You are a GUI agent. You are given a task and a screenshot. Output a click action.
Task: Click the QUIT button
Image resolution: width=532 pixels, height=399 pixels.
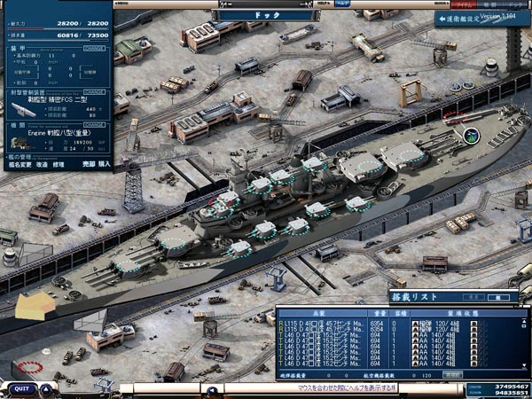20,388
